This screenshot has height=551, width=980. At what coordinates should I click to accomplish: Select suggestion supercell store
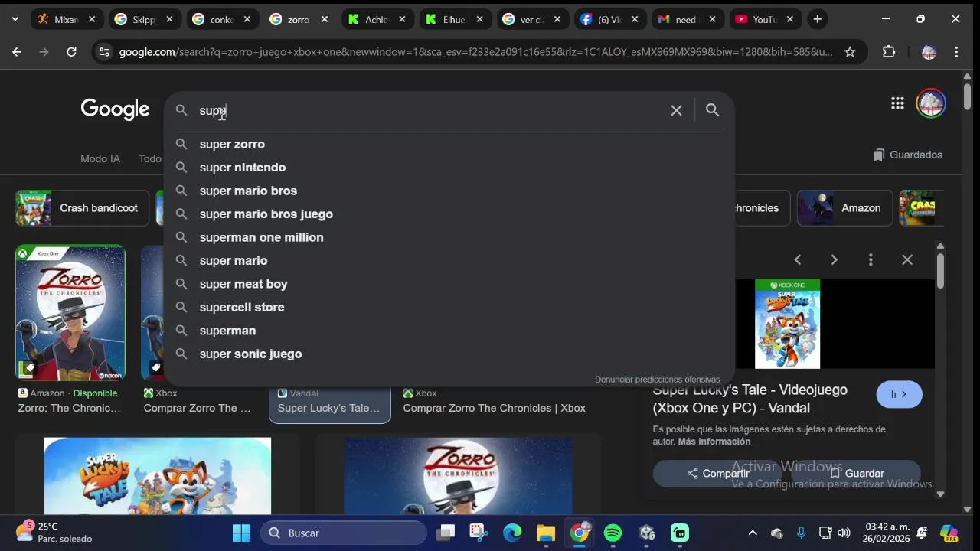448,307
